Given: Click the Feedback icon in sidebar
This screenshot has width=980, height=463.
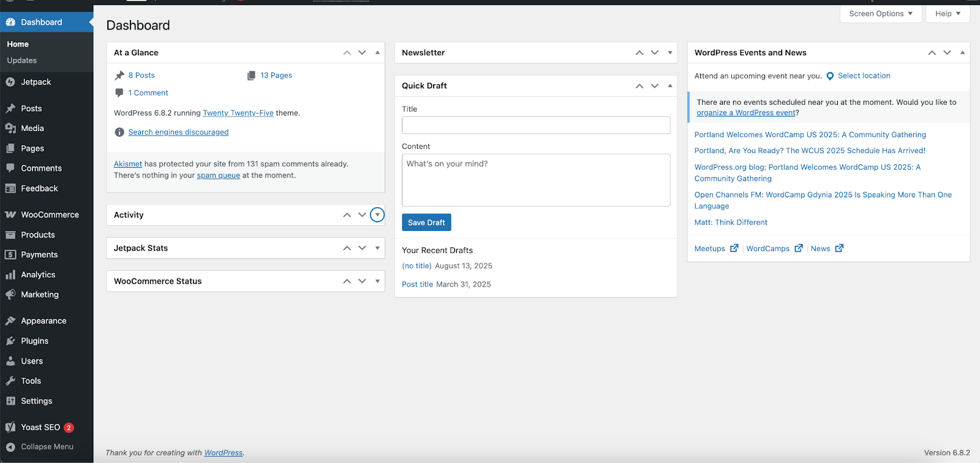Looking at the screenshot, I should point(10,189).
